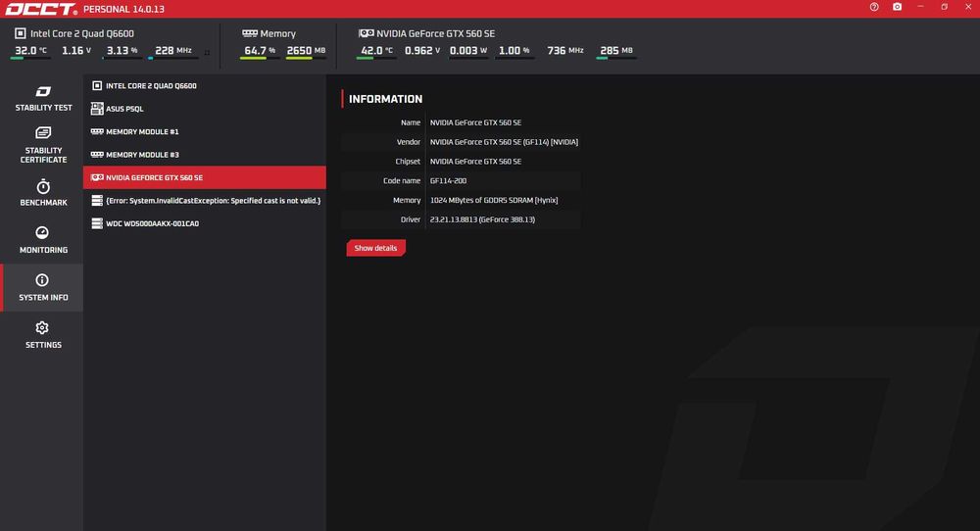The image size is (980, 531).
Task: Select the InvalidCastException error entry
Action: (x=205, y=201)
